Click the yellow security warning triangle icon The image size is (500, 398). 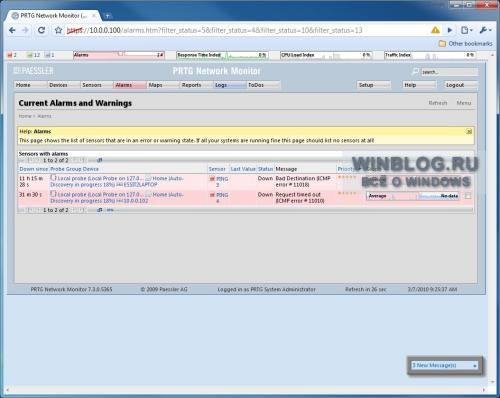[x=435, y=30]
